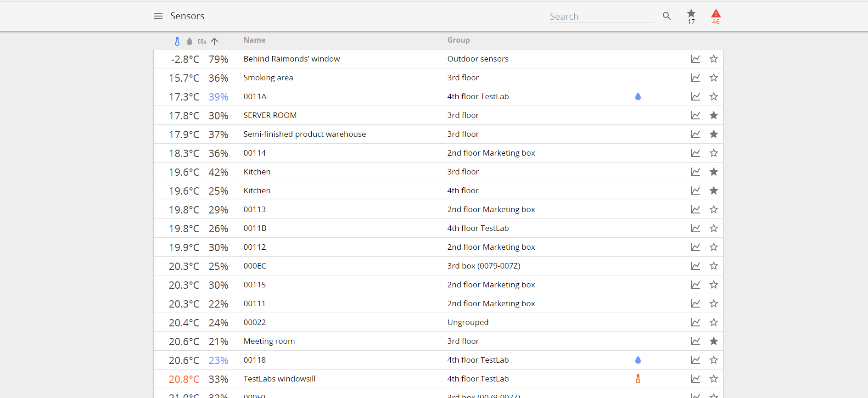Unfavorite Semi-finished product warehouse star
868x398 pixels.
714,134
